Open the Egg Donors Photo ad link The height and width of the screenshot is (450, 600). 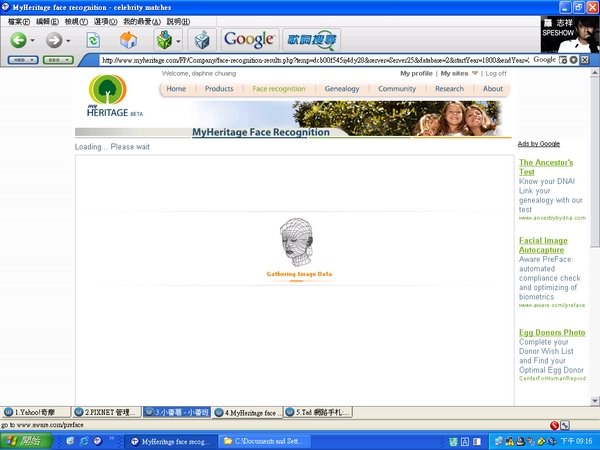click(x=552, y=333)
